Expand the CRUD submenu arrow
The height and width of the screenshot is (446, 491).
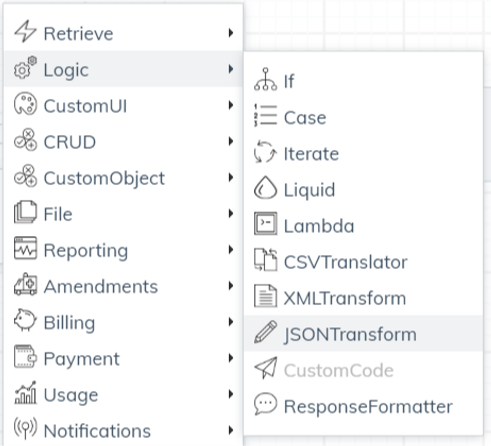coord(231,141)
